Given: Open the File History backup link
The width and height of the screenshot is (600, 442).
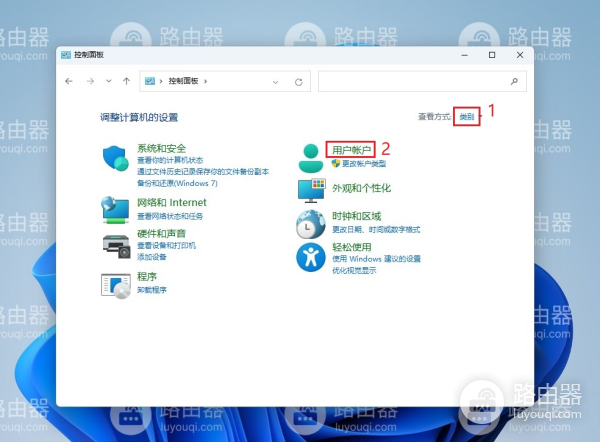Looking at the screenshot, I should pos(203,171).
